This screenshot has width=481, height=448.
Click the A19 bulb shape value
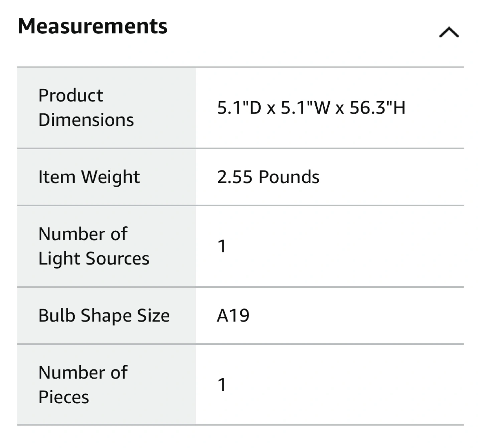(x=233, y=315)
